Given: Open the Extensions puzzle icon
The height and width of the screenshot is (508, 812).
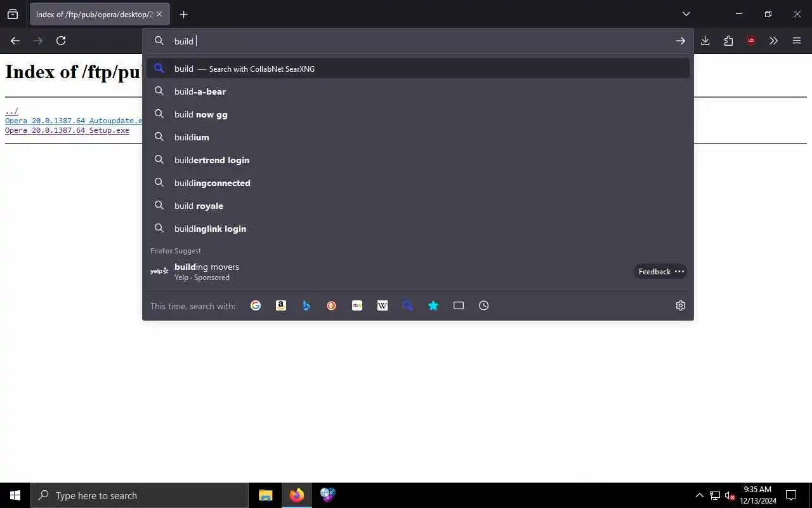Looking at the screenshot, I should [728, 41].
